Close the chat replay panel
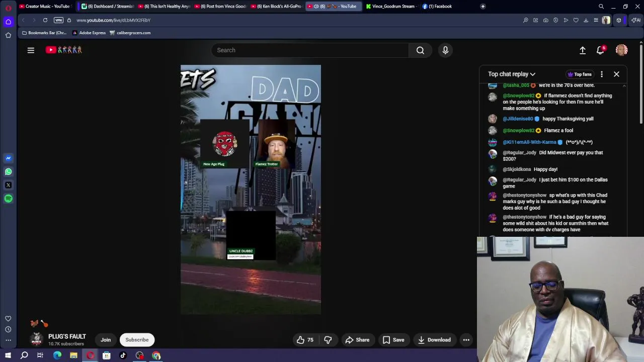 (x=616, y=74)
